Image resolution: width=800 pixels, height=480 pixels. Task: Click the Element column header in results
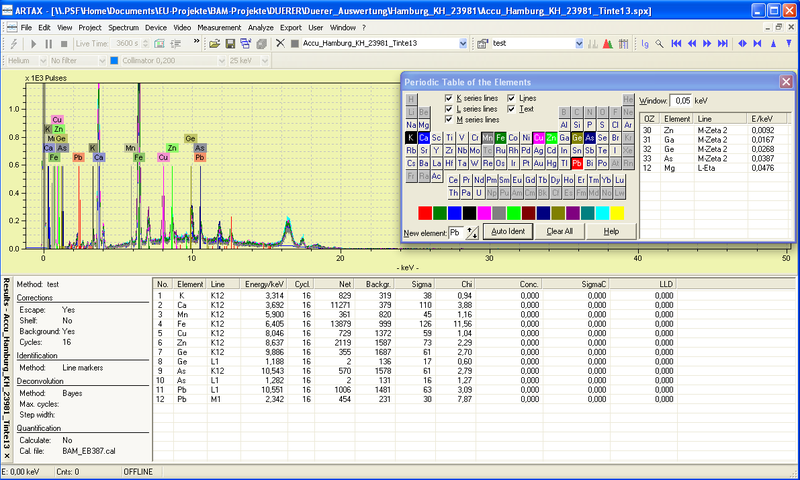(x=190, y=284)
